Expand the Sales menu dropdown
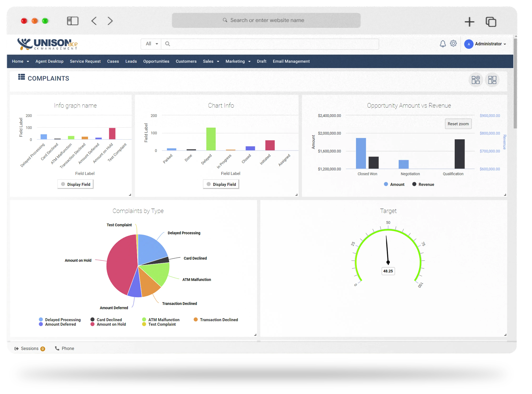 click(x=211, y=61)
